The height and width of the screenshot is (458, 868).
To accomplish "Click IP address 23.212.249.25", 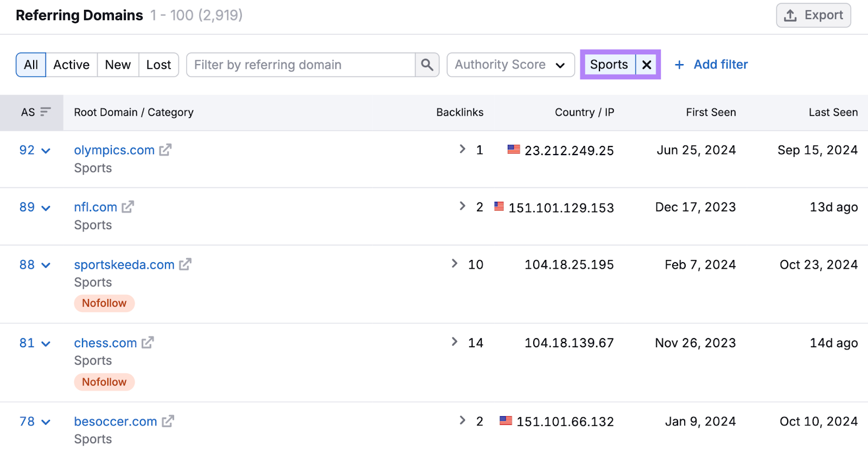I will tap(569, 151).
